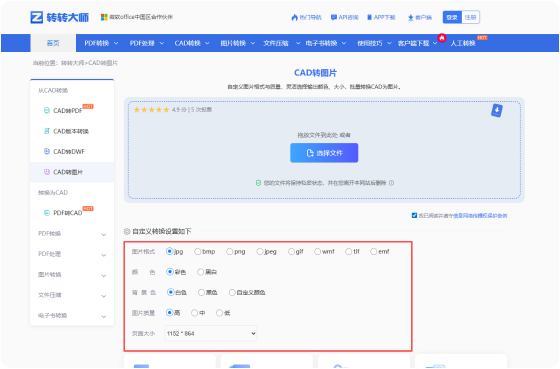Click the info icon beside the privacy notice
This screenshot has width=560, height=369.
tap(391, 183)
